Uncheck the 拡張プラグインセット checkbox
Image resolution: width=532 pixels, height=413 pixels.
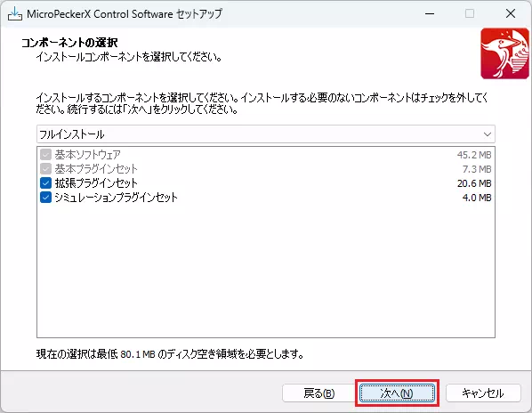(x=45, y=183)
